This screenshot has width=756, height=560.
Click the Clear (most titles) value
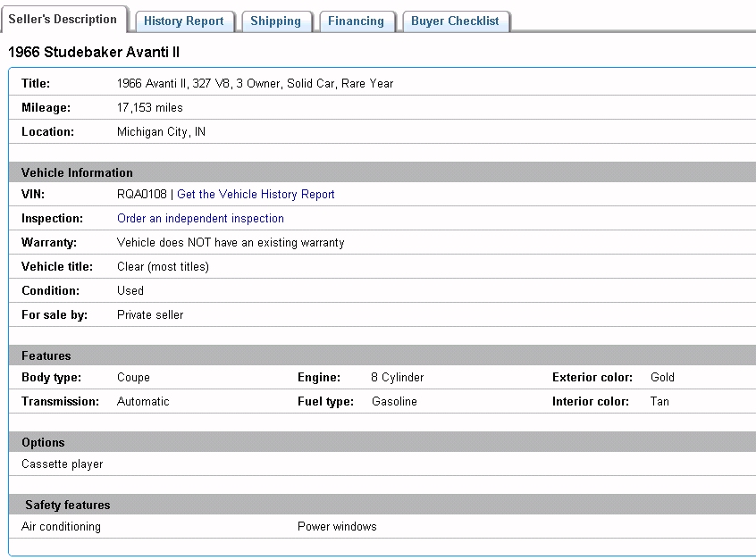tap(163, 266)
